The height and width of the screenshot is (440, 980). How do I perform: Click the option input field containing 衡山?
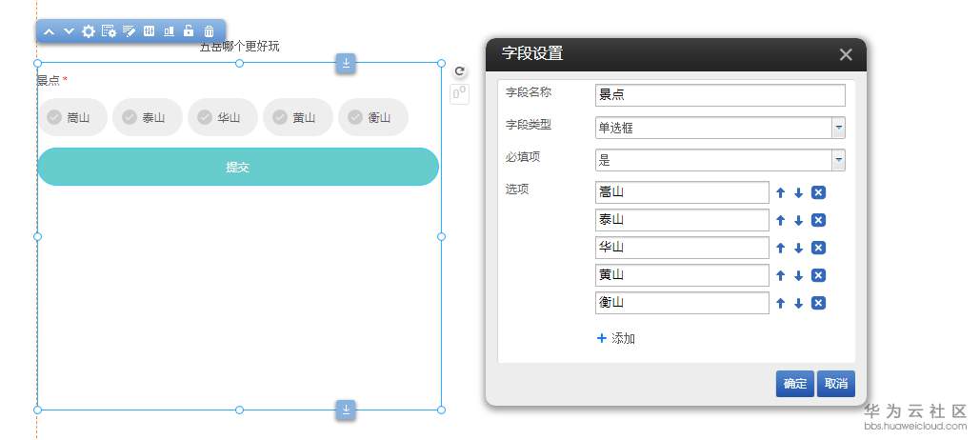coord(682,303)
